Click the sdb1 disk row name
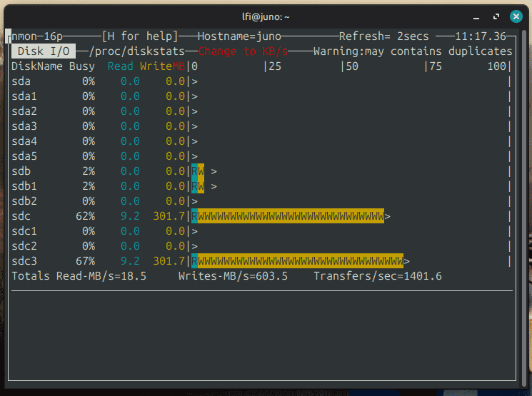This screenshot has width=532, height=396. [x=24, y=186]
